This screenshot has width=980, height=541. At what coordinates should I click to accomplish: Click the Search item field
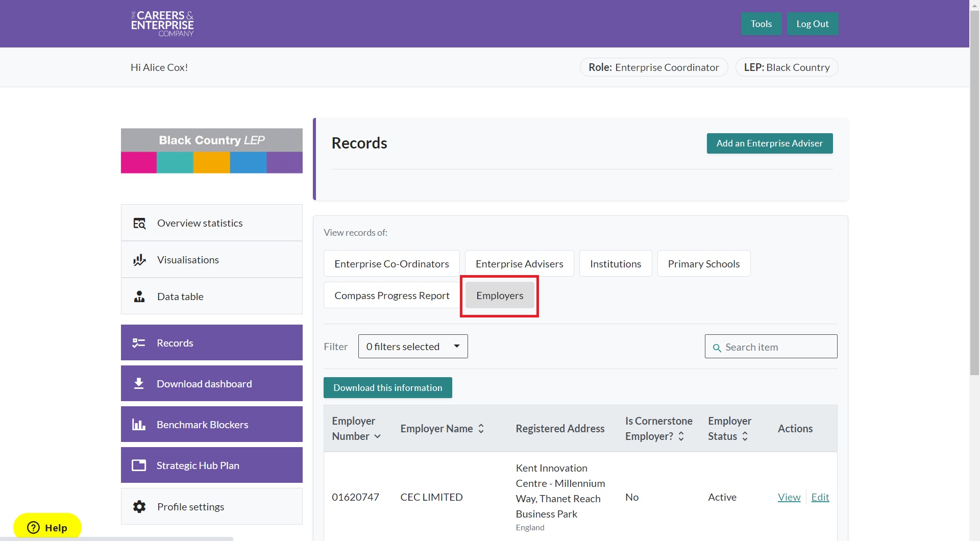click(771, 347)
